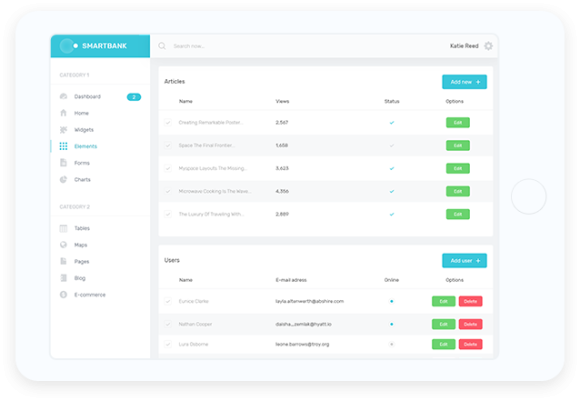The image size is (580, 401).
Task: Click the Add new button
Action: (464, 82)
